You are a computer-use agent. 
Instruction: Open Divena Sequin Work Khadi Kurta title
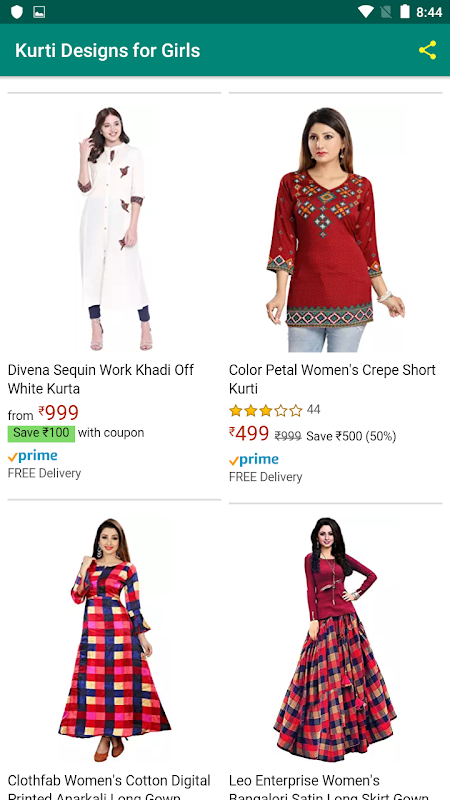[x=101, y=379]
